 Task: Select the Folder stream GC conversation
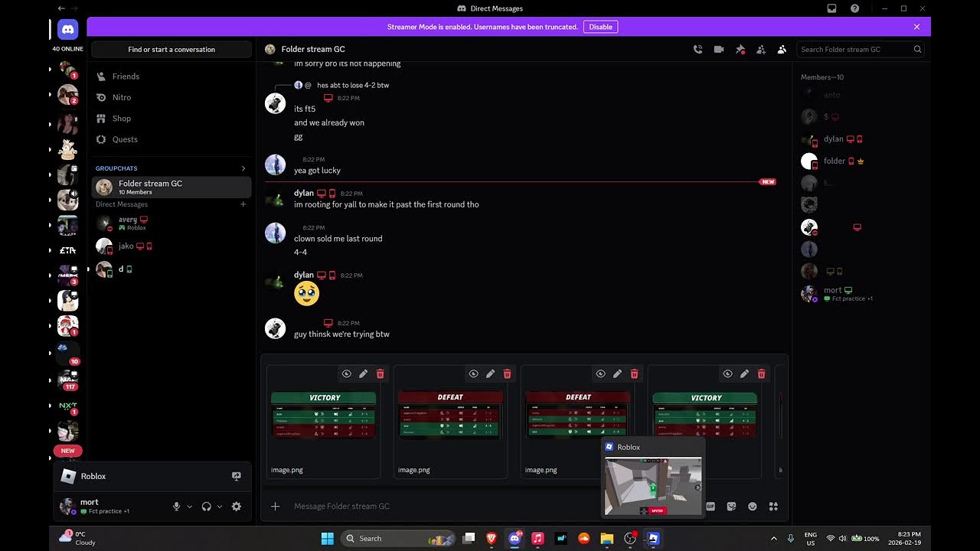[x=171, y=187]
